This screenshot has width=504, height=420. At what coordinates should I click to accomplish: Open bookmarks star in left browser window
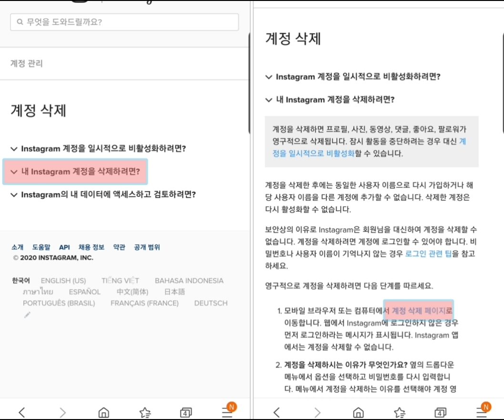coord(144,412)
